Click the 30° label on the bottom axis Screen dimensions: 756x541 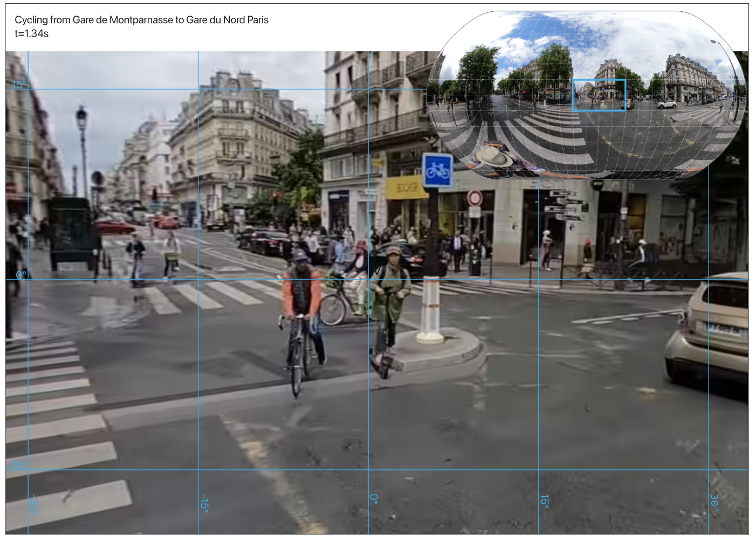(714, 502)
